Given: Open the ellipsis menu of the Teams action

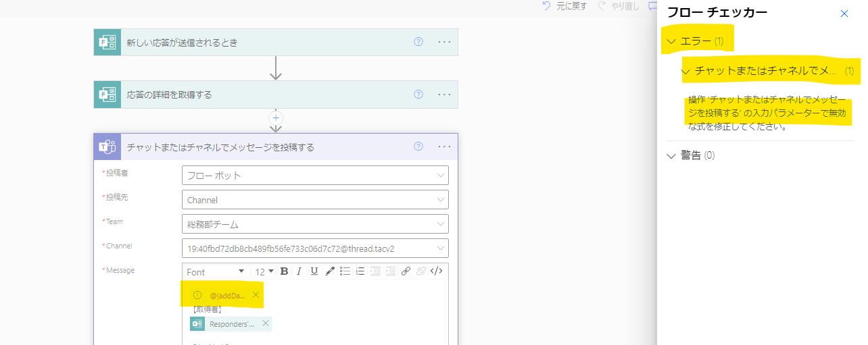Looking at the screenshot, I should tap(444, 147).
